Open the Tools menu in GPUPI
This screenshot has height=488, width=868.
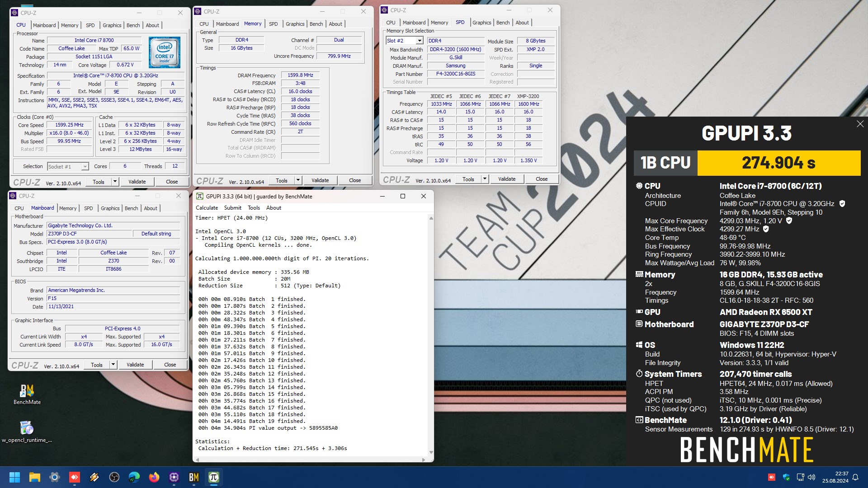(254, 208)
